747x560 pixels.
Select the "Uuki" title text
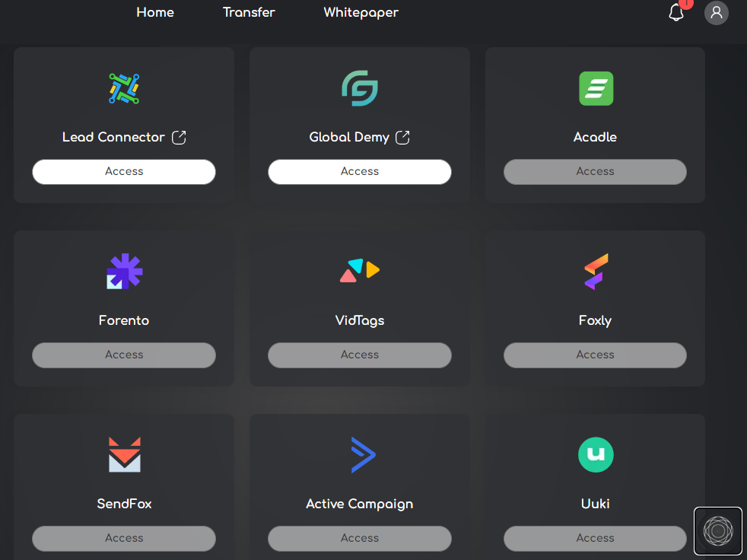pyautogui.click(x=596, y=504)
